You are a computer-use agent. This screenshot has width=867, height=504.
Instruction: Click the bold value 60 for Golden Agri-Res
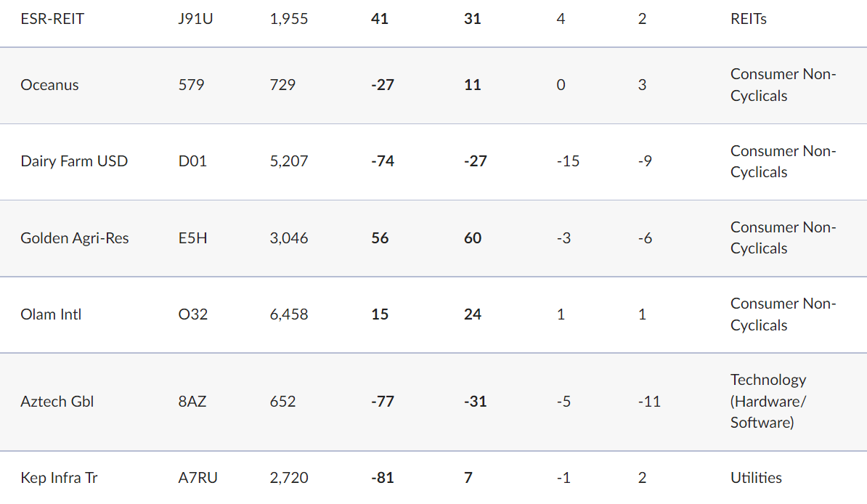[x=473, y=238]
